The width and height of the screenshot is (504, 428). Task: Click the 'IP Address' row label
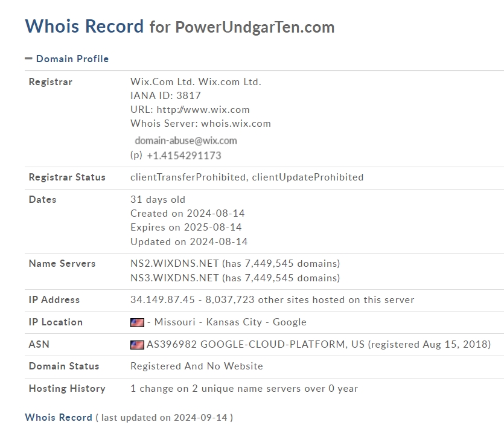(x=54, y=299)
